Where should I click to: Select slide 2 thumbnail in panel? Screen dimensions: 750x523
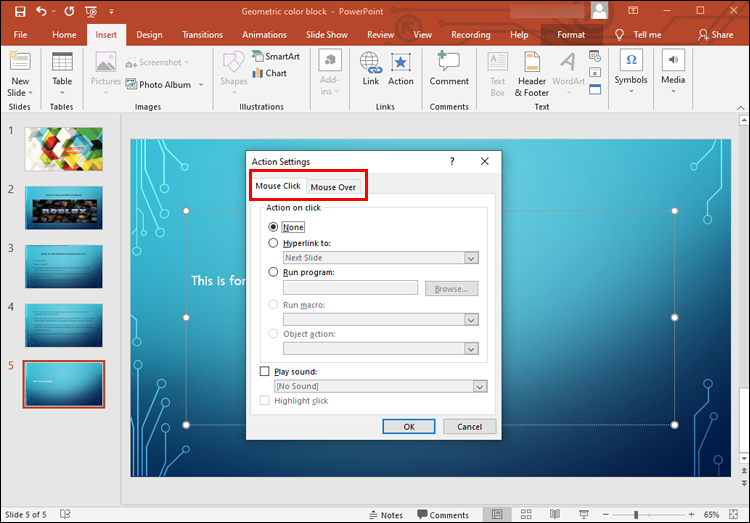point(63,207)
